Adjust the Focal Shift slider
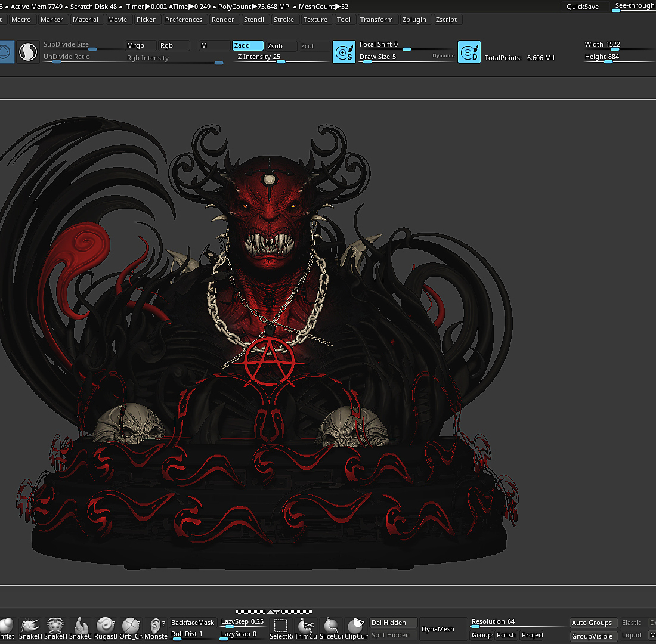This screenshot has height=644, width=656. [x=406, y=45]
